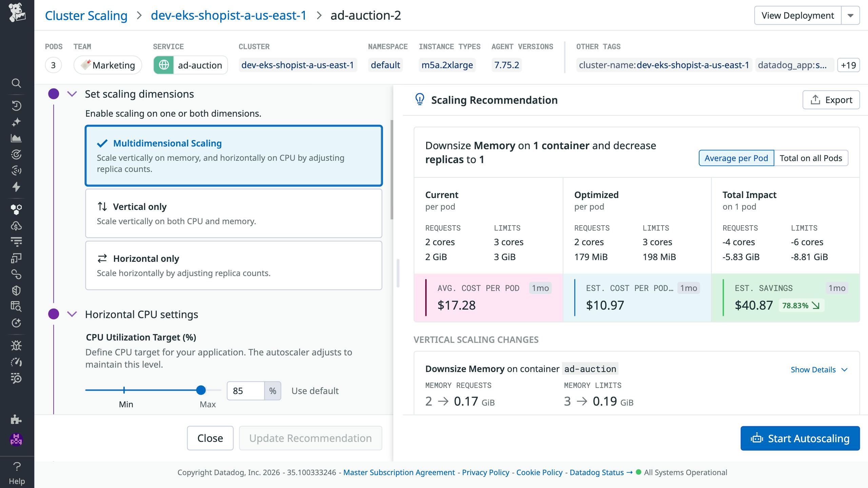Switch recommendation view to Total on all Pods
The height and width of the screenshot is (488, 868).
(811, 158)
